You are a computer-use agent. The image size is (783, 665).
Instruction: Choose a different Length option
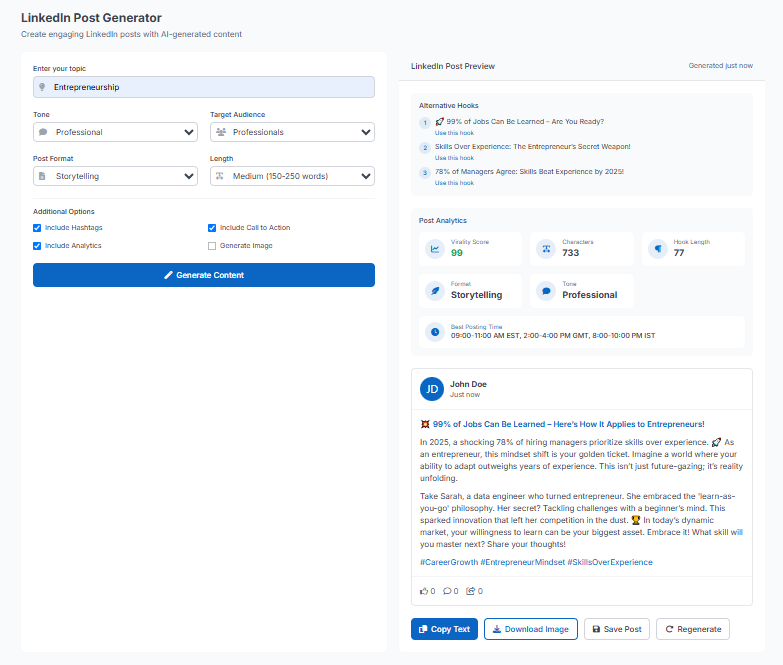(292, 176)
